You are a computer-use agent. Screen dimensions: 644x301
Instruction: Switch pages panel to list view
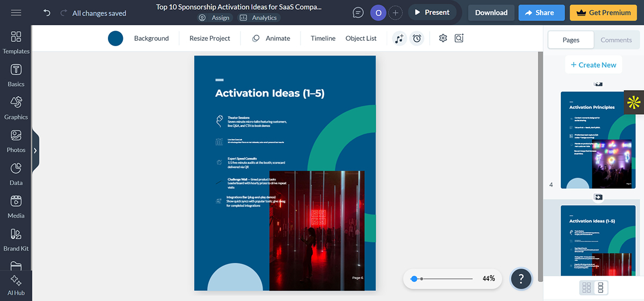coord(601,288)
